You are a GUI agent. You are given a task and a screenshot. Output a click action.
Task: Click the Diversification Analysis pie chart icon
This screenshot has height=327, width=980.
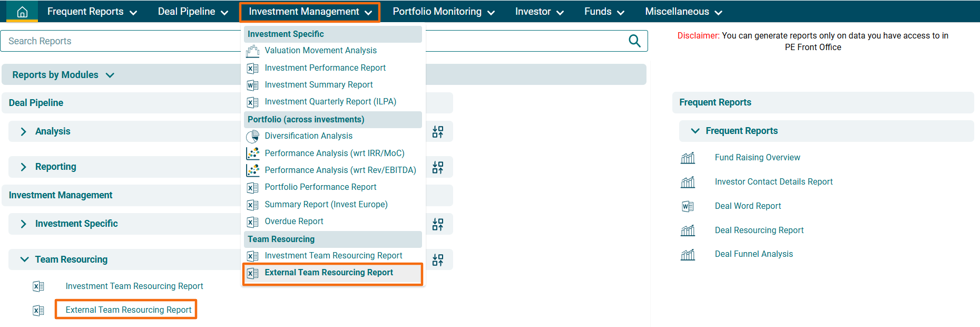pos(253,136)
